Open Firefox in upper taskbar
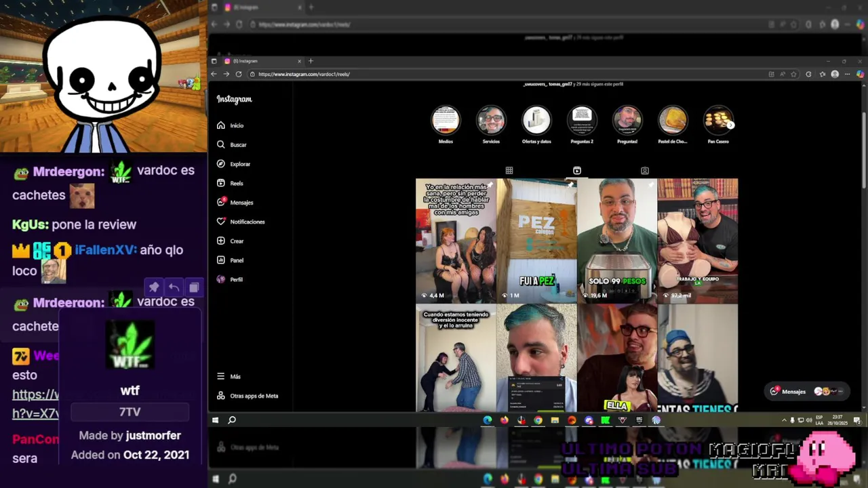Image resolution: width=868 pixels, height=488 pixels. (505, 420)
